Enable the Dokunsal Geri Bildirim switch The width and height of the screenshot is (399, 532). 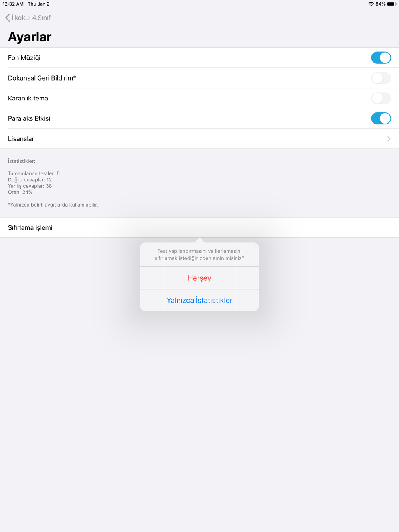(x=381, y=78)
